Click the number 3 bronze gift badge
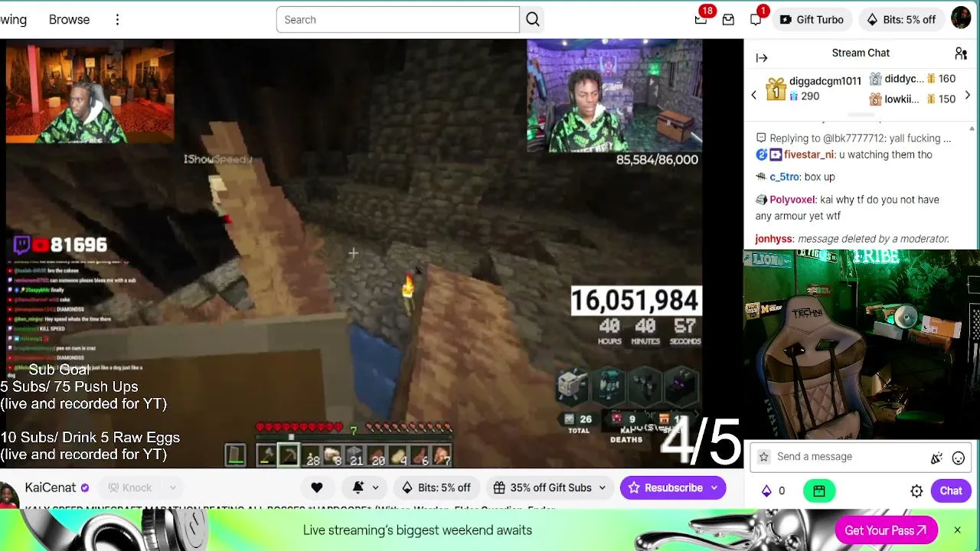The height and width of the screenshot is (551, 980). [x=875, y=99]
